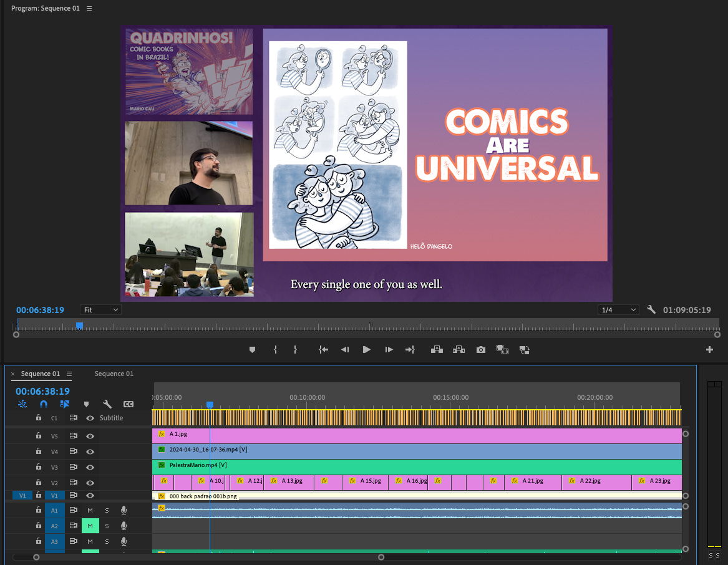Click the Mark Out button
This screenshot has width=728, height=565.
pos(295,350)
